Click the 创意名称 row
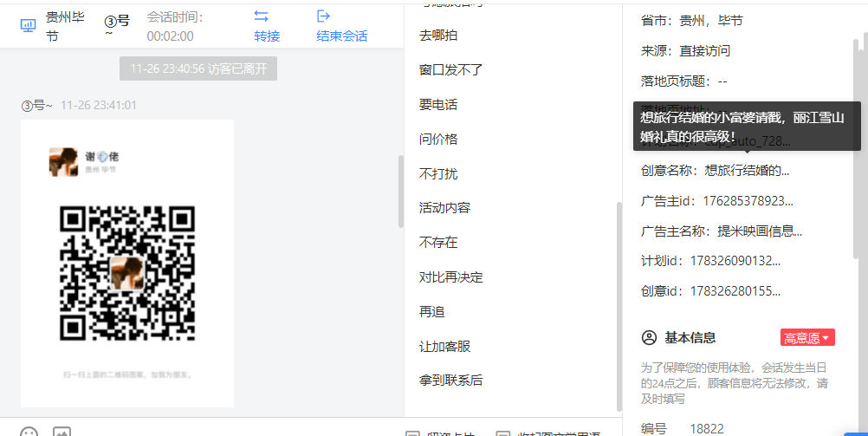Viewport: 868px width, 436px height. [x=715, y=171]
